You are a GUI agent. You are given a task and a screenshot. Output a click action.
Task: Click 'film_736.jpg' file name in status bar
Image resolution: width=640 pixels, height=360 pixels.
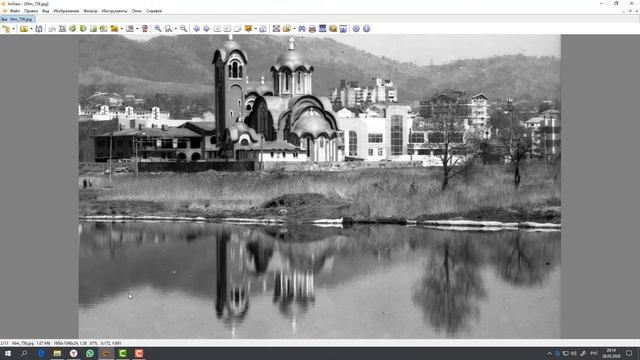(22, 343)
